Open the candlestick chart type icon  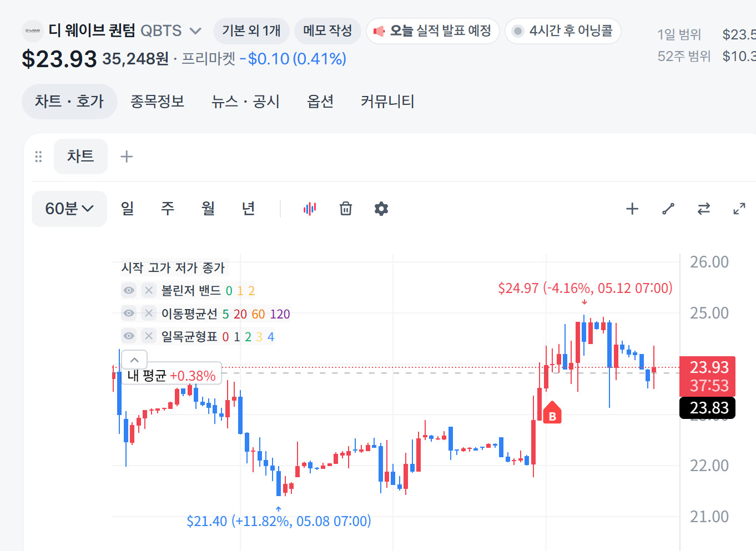coord(310,209)
